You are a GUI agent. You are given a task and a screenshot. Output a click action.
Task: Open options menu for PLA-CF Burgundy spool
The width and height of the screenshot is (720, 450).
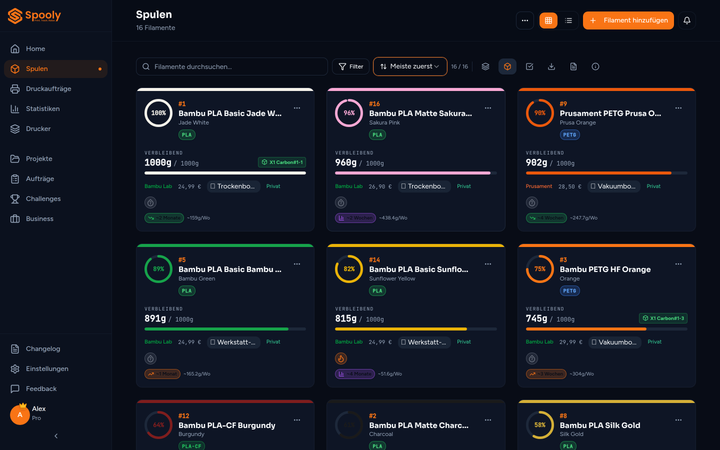pyautogui.click(x=297, y=420)
